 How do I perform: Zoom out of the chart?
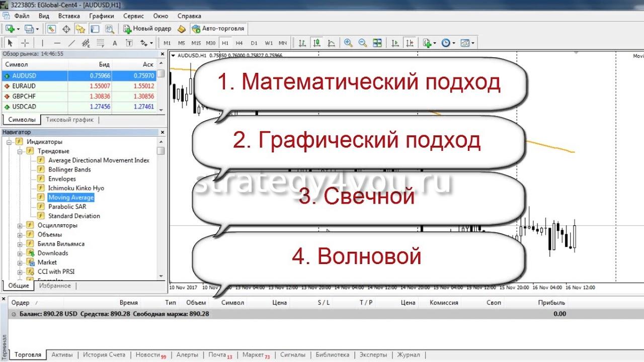tap(362, 43)
